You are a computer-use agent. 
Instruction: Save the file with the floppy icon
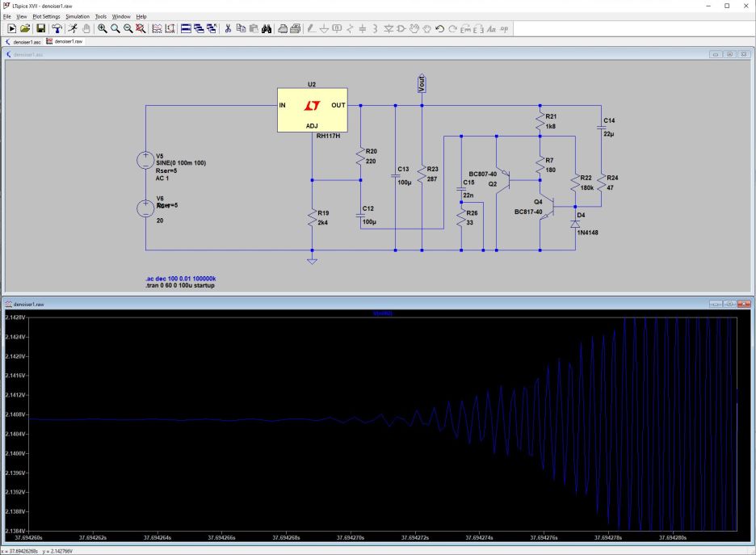pos(40,29)
